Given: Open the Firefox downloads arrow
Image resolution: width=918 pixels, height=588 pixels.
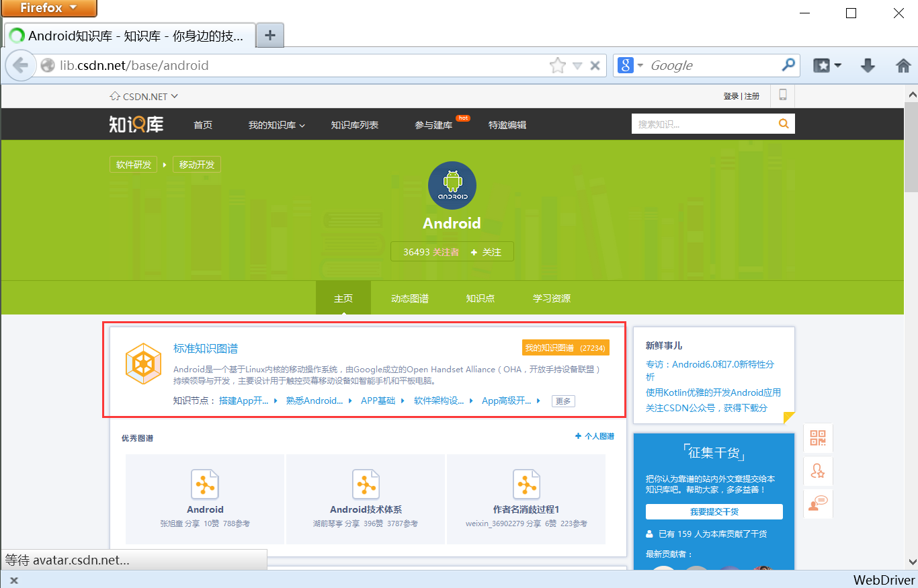Looking at the screenshot, I should tap(868, 65).
